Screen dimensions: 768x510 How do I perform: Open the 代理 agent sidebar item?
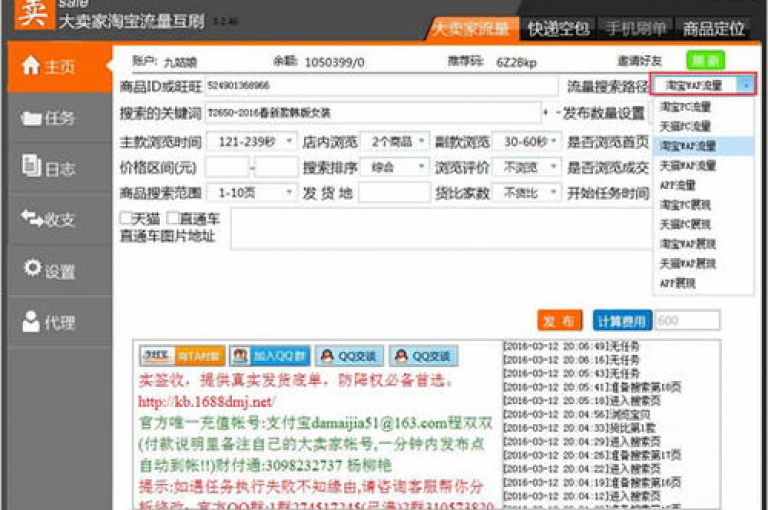(x=59, y=322)
